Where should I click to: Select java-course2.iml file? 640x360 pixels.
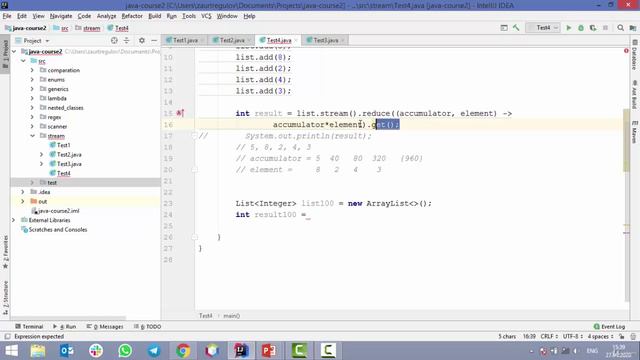58,211
